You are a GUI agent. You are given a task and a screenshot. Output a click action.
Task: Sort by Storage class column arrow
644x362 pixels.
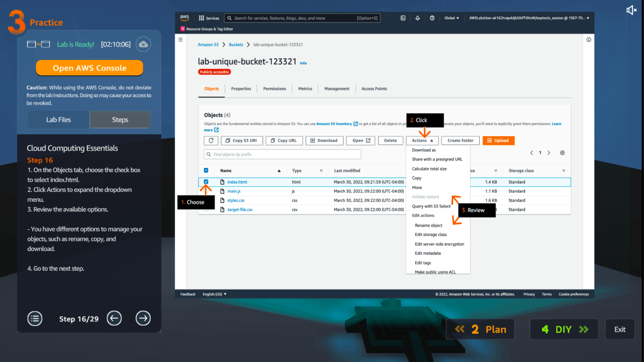pos(563,171)
